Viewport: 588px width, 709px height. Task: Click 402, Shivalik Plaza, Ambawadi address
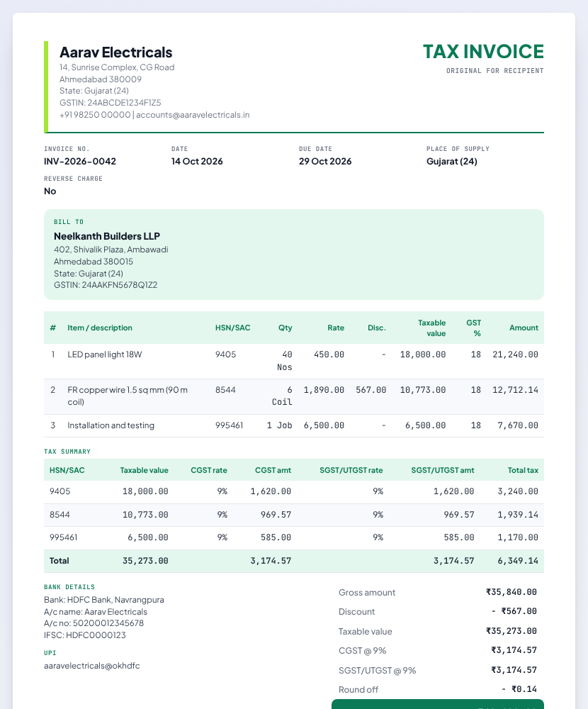111,249
